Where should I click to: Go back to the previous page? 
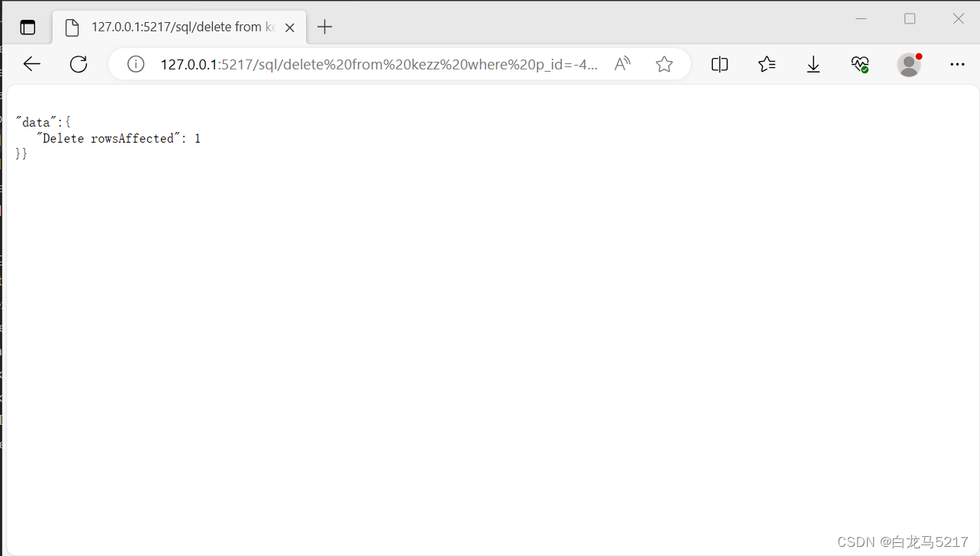(x=32, y=64)
